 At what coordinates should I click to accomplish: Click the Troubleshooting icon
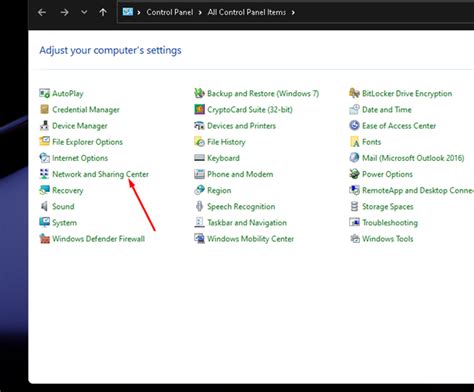point(354,222)
